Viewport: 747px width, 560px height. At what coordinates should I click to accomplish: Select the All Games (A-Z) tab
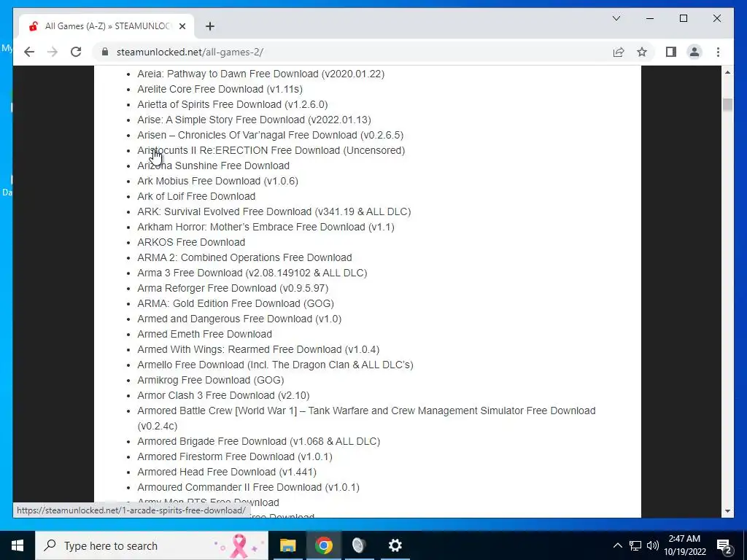coord(108,26)
